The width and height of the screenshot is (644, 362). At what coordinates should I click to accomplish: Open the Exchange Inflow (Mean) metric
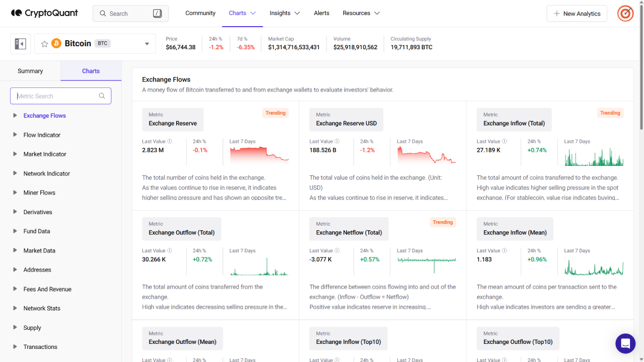tap(515, 228)
